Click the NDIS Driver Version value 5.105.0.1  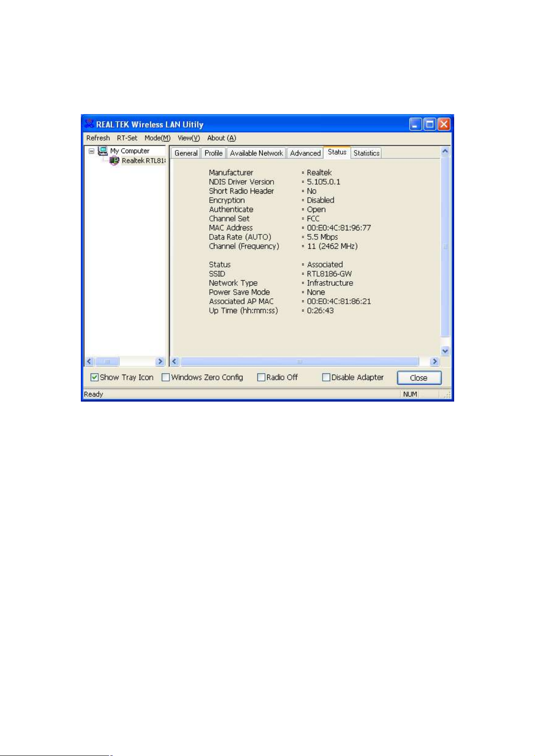323,181
